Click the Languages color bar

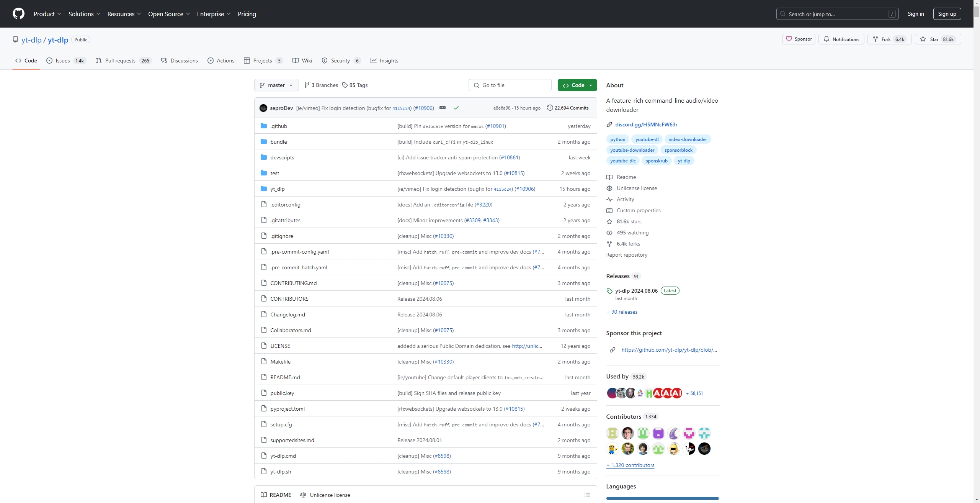click(662, 498)
